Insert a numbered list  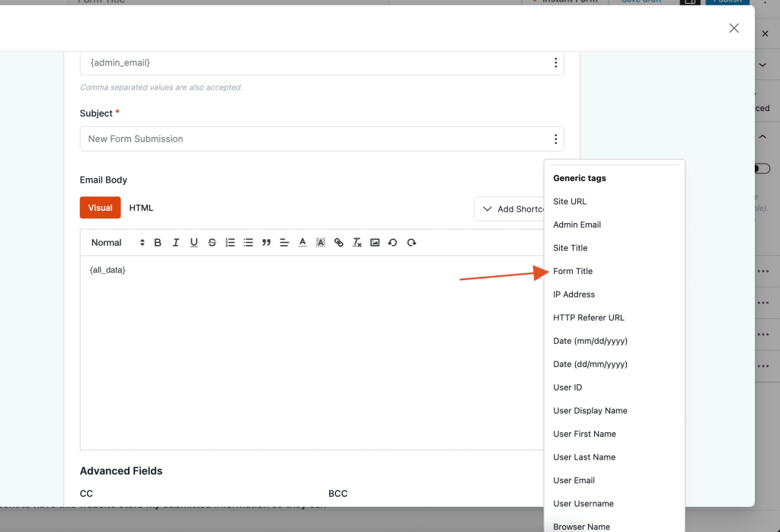[230, 242]
